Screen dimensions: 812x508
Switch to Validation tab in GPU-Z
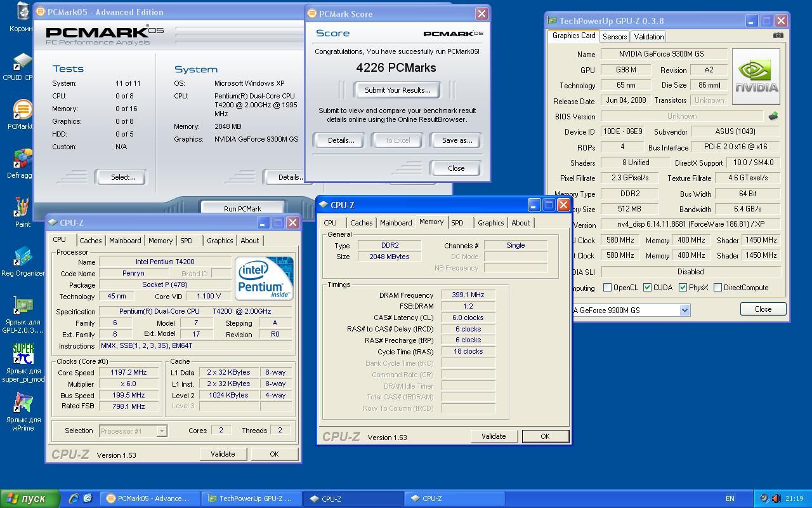click(648, 37)
